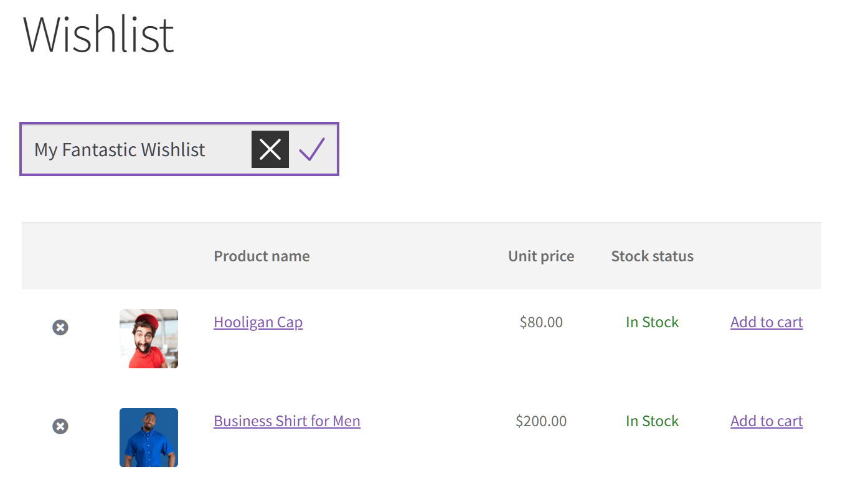Click the $80.00 price of Hooligan Cap

tap(541, 322)
